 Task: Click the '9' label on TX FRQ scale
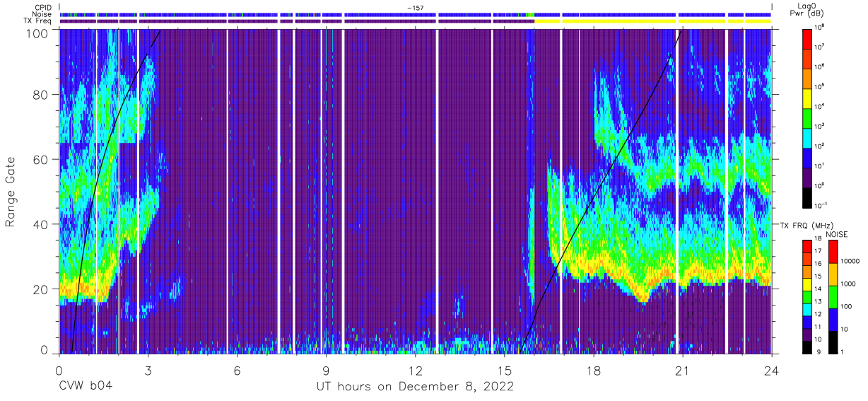(x=819, y=351)
